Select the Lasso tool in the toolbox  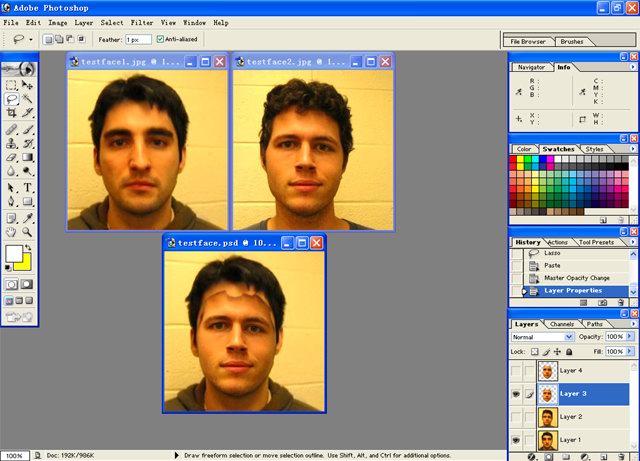click(x=11, y=99)
